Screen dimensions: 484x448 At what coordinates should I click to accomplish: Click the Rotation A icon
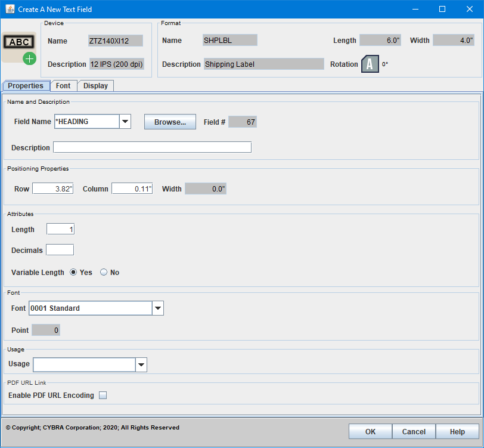tap(370, 64)
